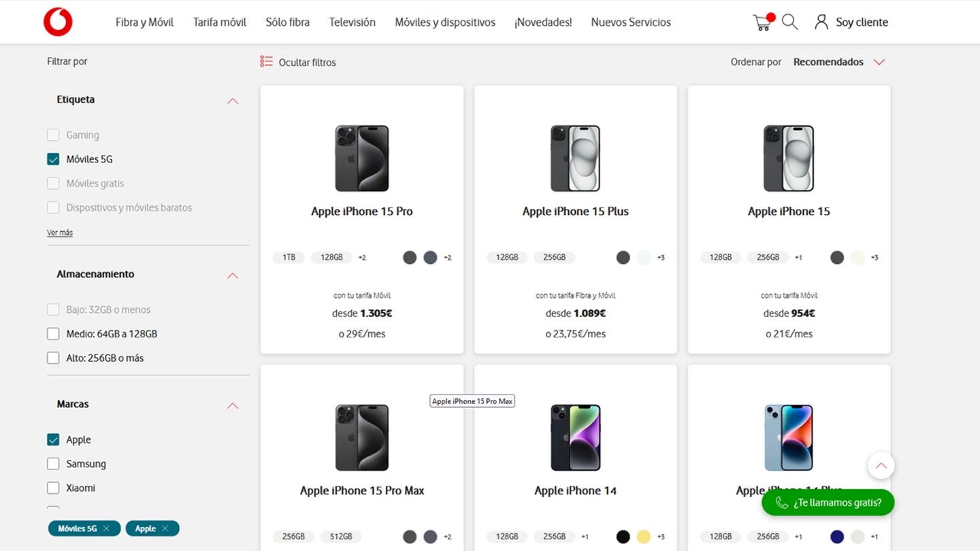Open the Nuevos Servicios menu
This screenshot has width=980, height=551.
631,22
